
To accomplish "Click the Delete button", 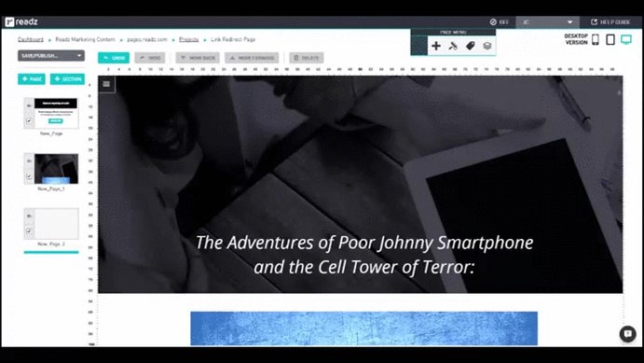I will coord(307,58).
